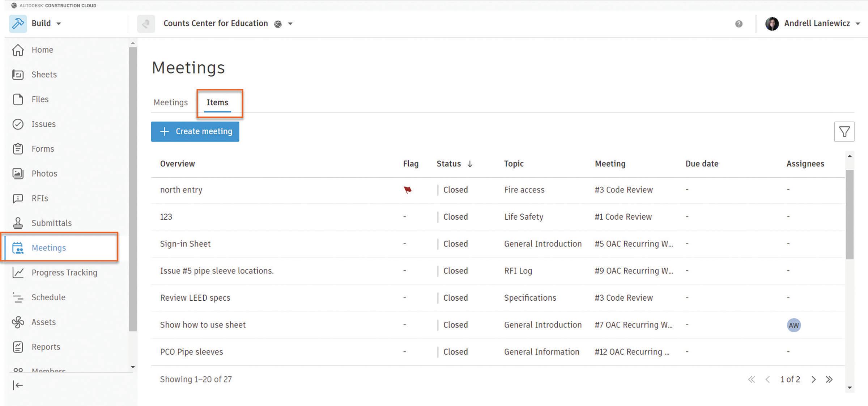Click the RFI Log topic cell

click(518, 271)
